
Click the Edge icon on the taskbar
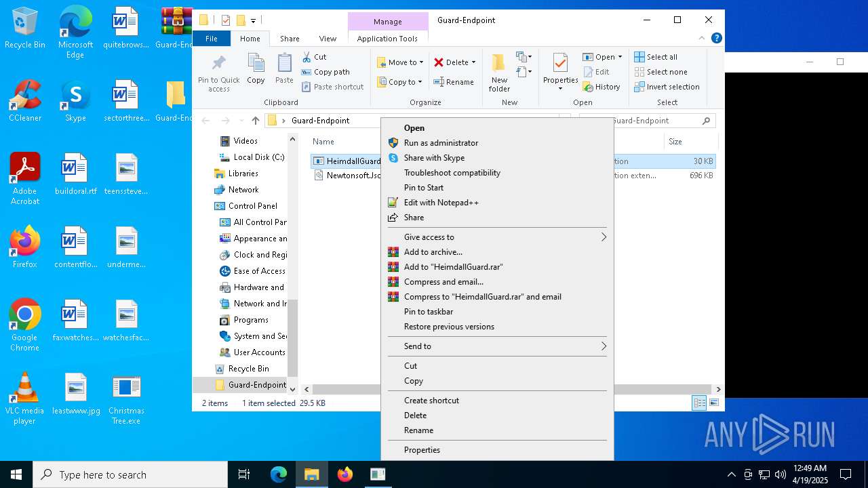(279, 474)
